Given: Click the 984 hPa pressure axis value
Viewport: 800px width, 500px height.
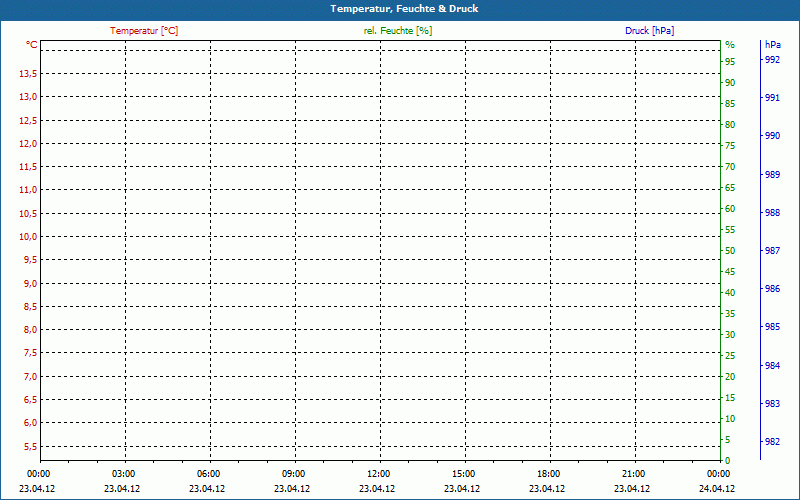Looking at the screenshot, I should pos(772,366).
